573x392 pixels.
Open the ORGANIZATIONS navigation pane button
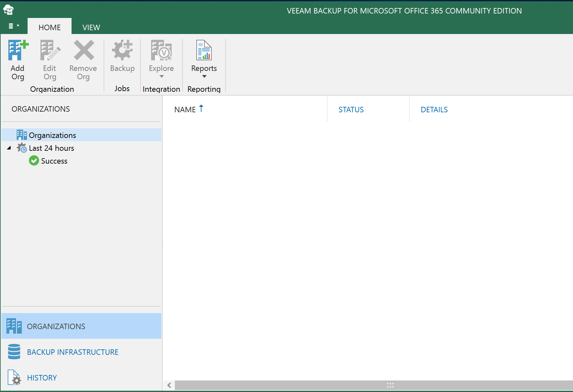(x=81, y=326)
